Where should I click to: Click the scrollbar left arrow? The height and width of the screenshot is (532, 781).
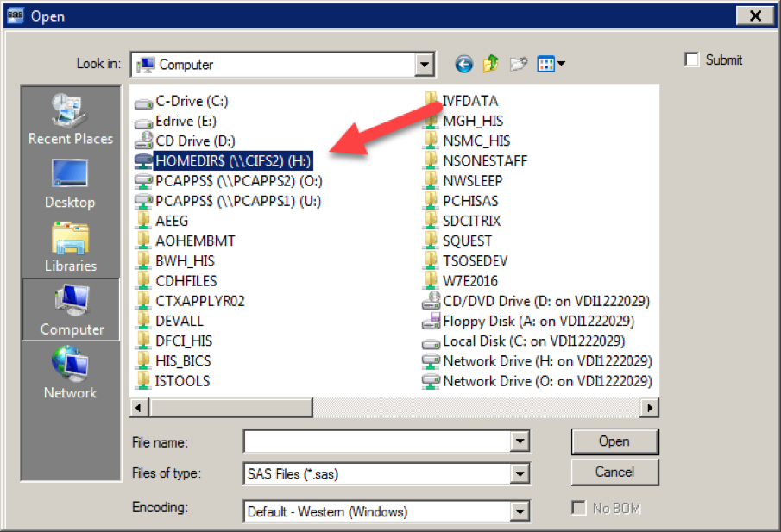tap(139, 408)
